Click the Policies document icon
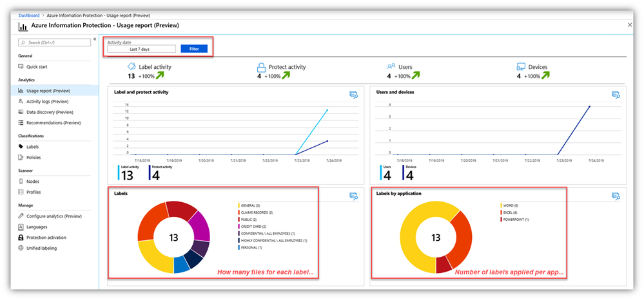The width and height of the screenshot is (644, 300). 21,157
